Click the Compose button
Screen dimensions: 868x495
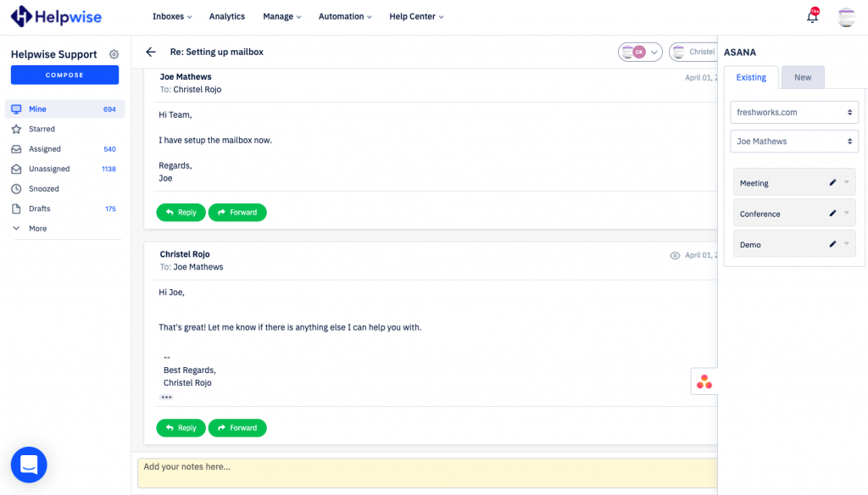64,75
